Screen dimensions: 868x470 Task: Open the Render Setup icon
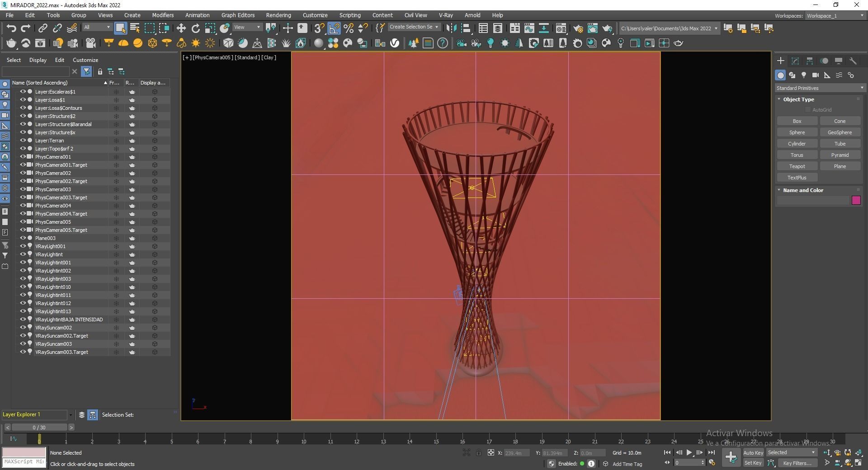click(578, 28)
